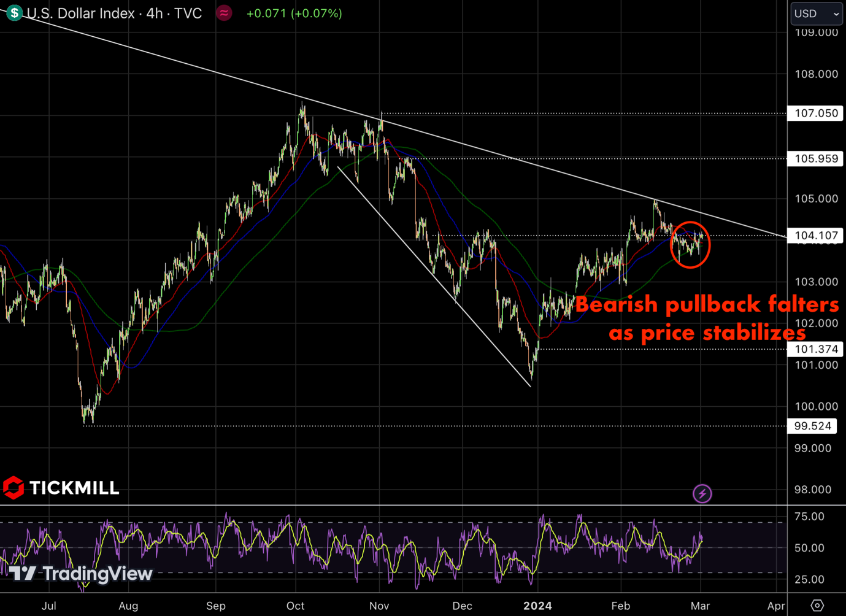Click the Apr label on time axis
846x616 pixels.
pyautogui.click(x=776, y=606)
